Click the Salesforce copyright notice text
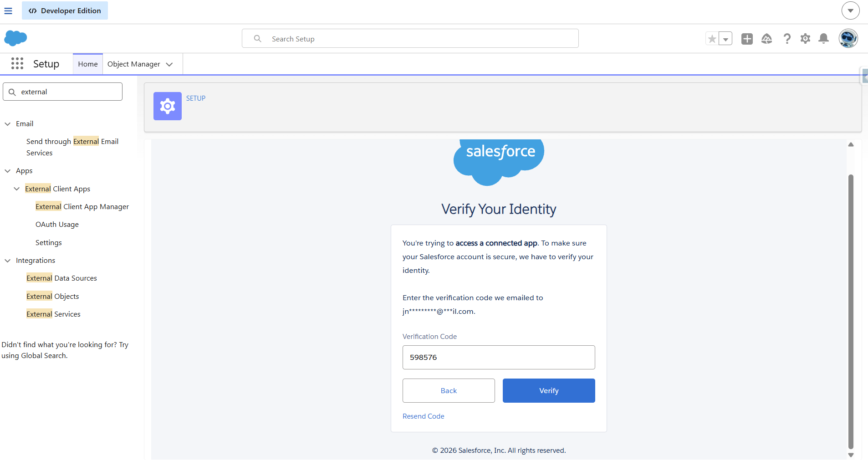The image size is (868, 461). pos(499,450)
